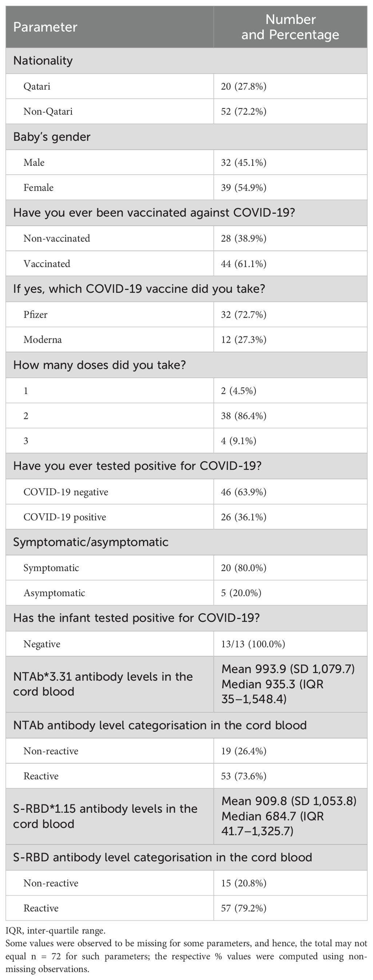Click the Asymptomatic row label
Image resolution: width=373 pixels, height=980 pixels.
click(x=54, y=593)
